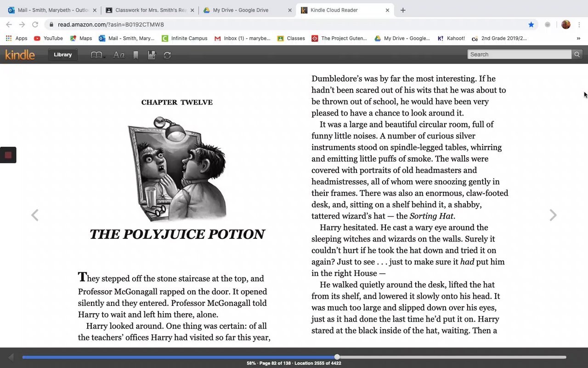Click the bookmark star in address bar
The width and height of the screenshot is (588, 368).
[531, 24]
